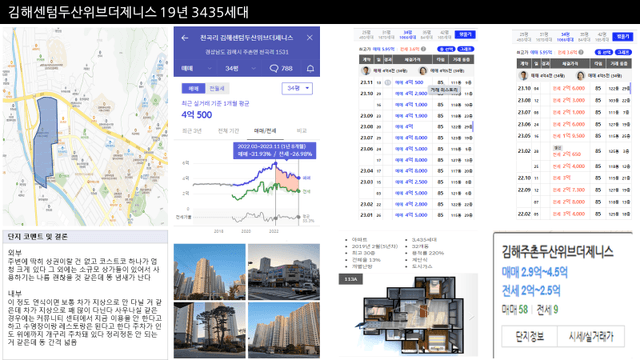Select the blue 매매 toggle button

(194, 88)
